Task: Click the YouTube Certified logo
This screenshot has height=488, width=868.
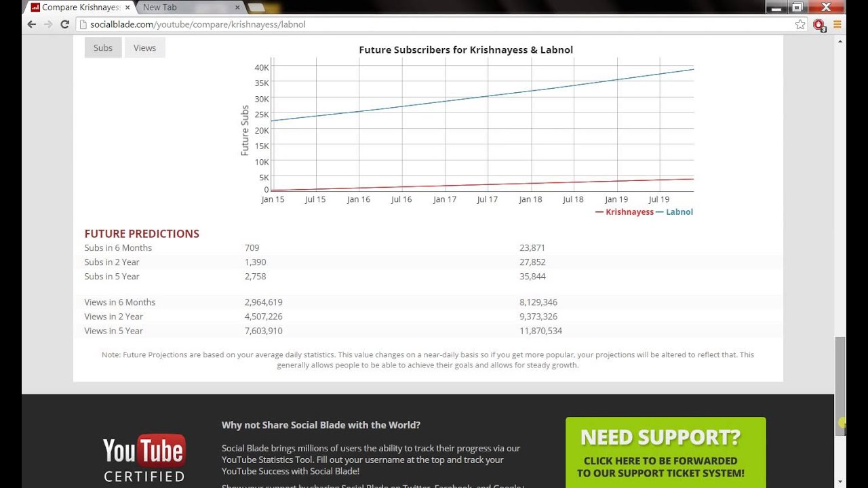Action: point(144,458)
